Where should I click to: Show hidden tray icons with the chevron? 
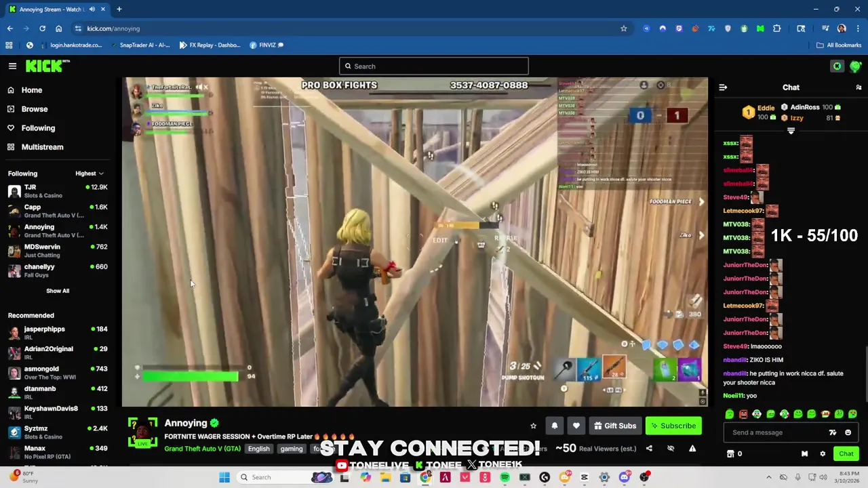tap(768, 477)
